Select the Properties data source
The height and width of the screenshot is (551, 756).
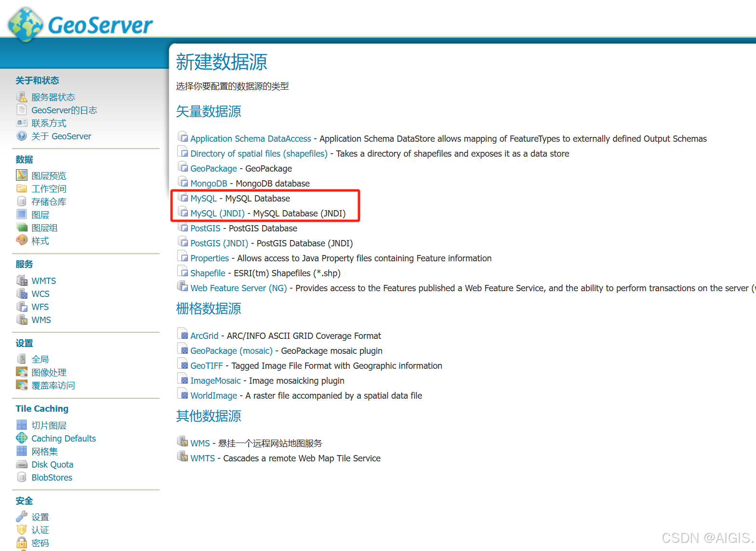point(210,258)
